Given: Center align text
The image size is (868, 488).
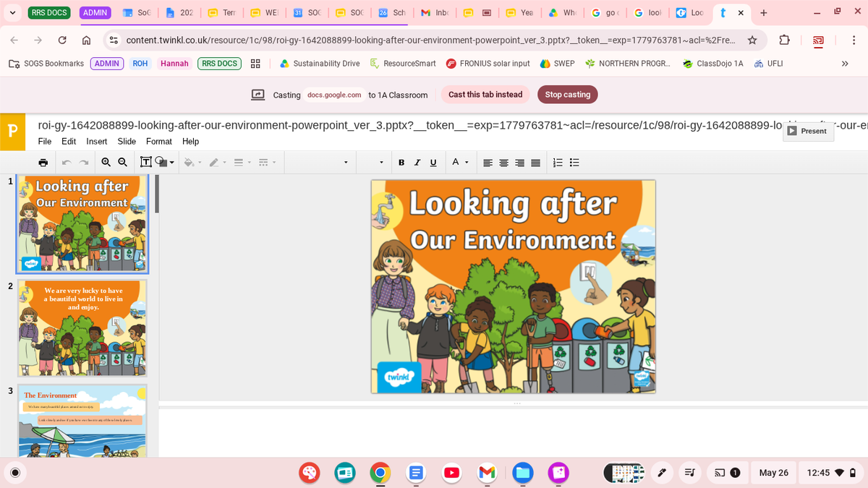Looking at the screenshot, I should tap(503, 163).
